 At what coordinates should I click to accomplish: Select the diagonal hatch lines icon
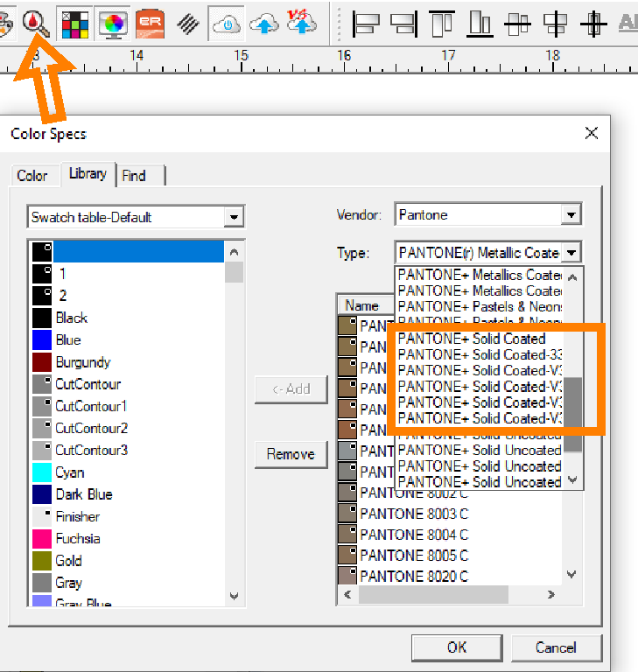tap(188, 24)
